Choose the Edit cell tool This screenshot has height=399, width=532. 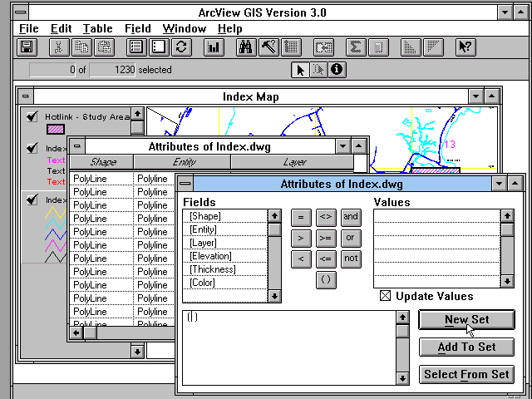coord(318,70)
